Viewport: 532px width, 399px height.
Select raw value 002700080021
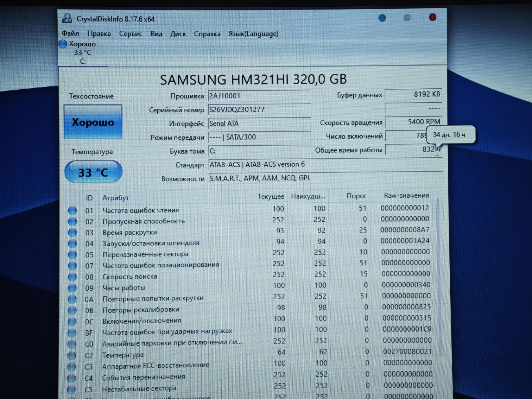point(407,351)
